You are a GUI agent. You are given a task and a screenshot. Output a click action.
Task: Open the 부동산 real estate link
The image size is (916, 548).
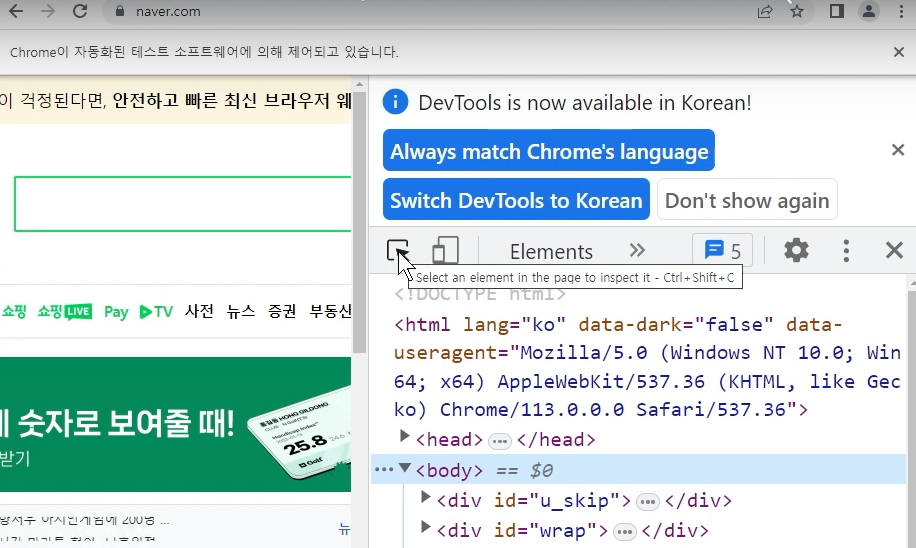330,311
